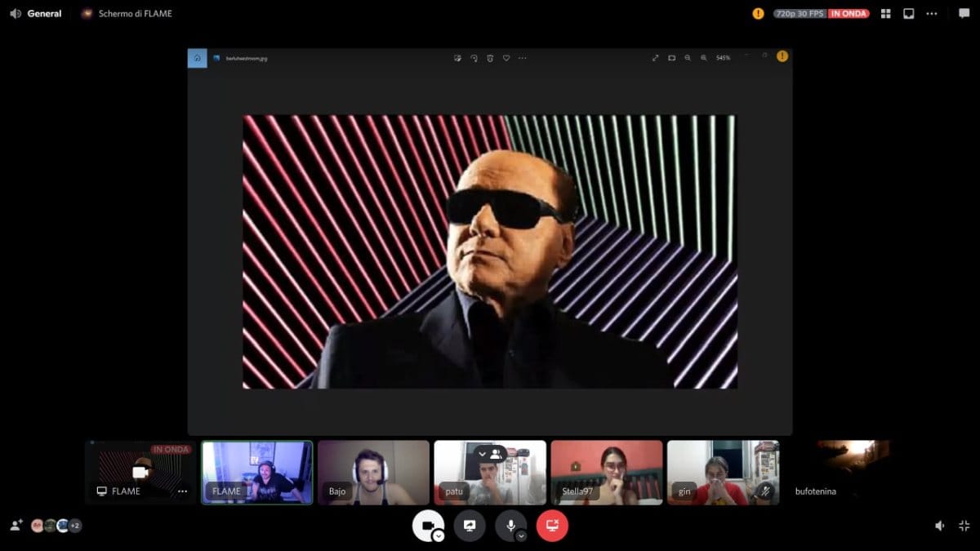The image size is (980, 551).
Task: Open the see more menu in Photos toolbar
Action: pyautogui.click(x=523, y=58)
